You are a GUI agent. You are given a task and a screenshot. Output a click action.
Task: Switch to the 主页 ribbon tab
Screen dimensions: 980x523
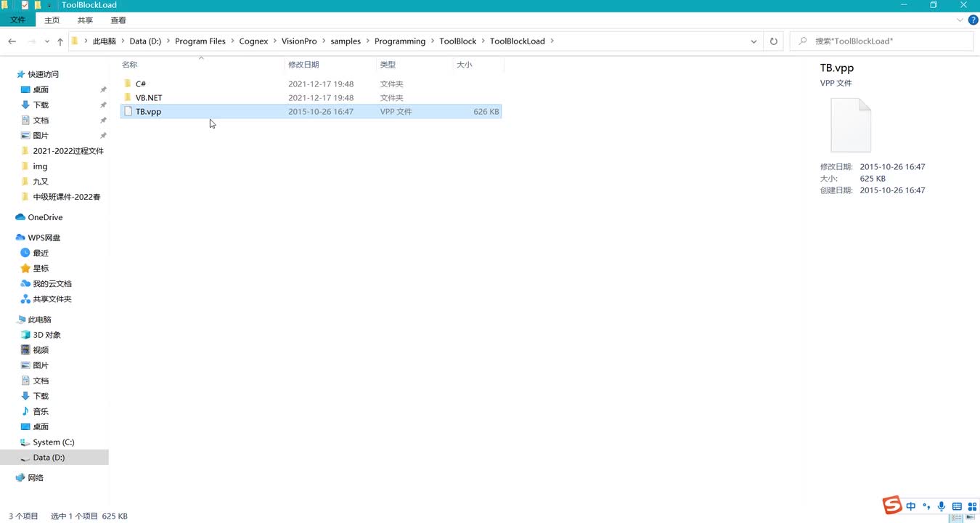(x=52, y=20)
